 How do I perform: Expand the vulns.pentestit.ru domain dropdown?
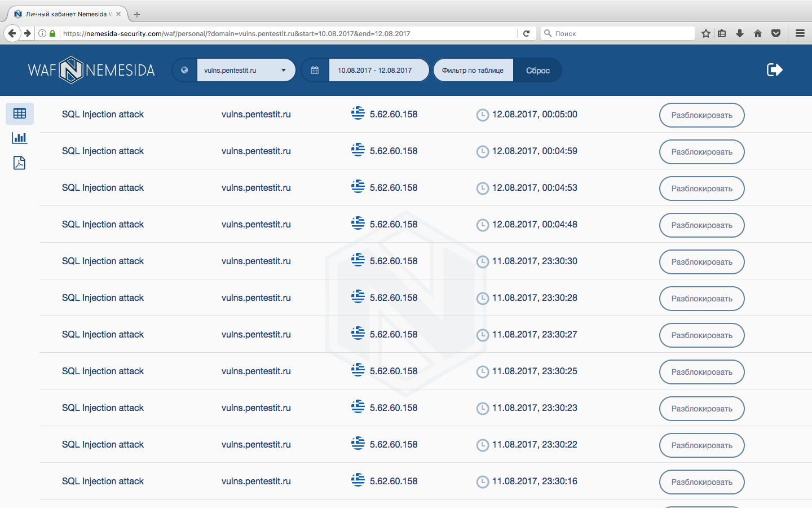pos(246,71)
